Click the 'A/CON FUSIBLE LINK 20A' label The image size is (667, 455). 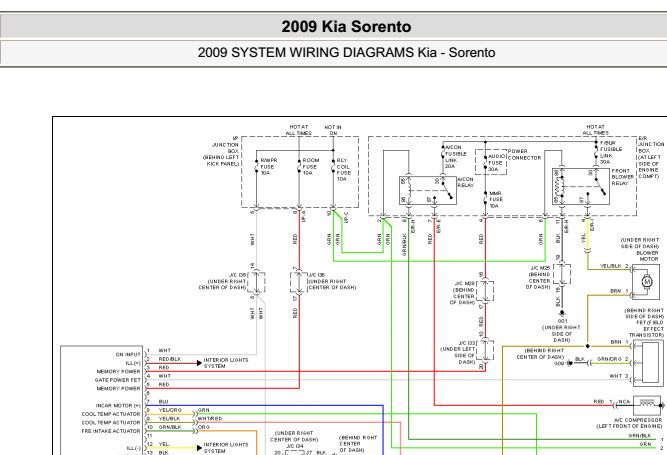coord(456,156)
